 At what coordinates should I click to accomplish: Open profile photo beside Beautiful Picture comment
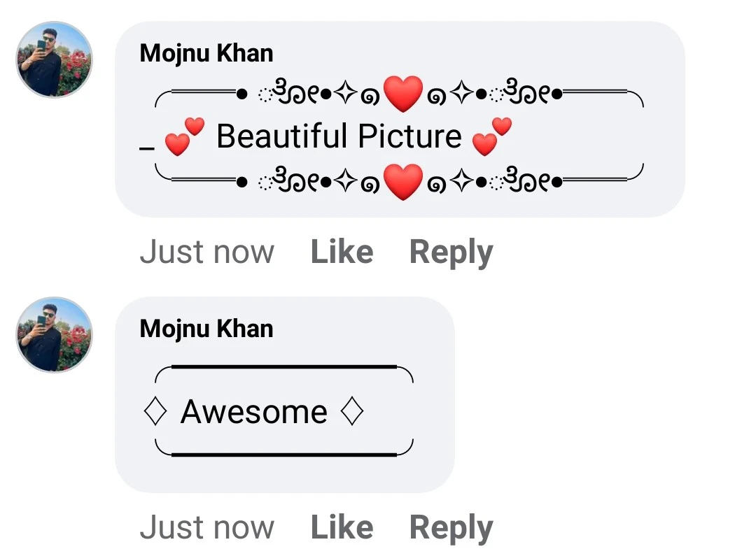point(55,59)
